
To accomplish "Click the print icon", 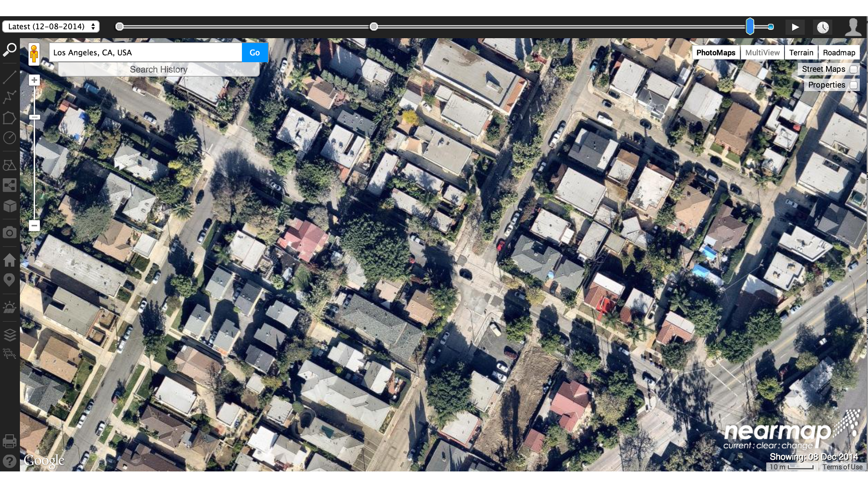I will [9, 441].
